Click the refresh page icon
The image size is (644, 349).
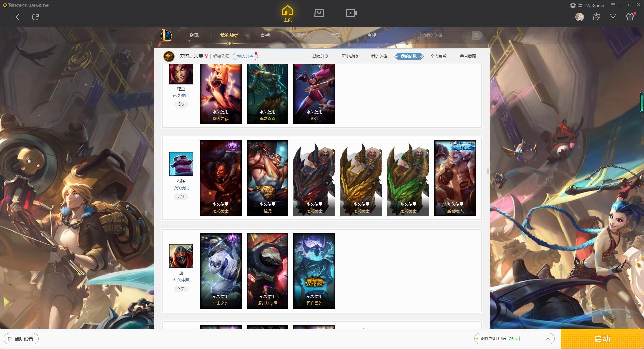point(35,17)
